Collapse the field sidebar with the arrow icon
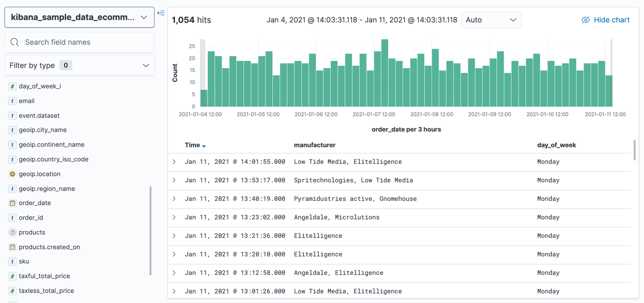 pyautogui.click(x=161, y=13)
